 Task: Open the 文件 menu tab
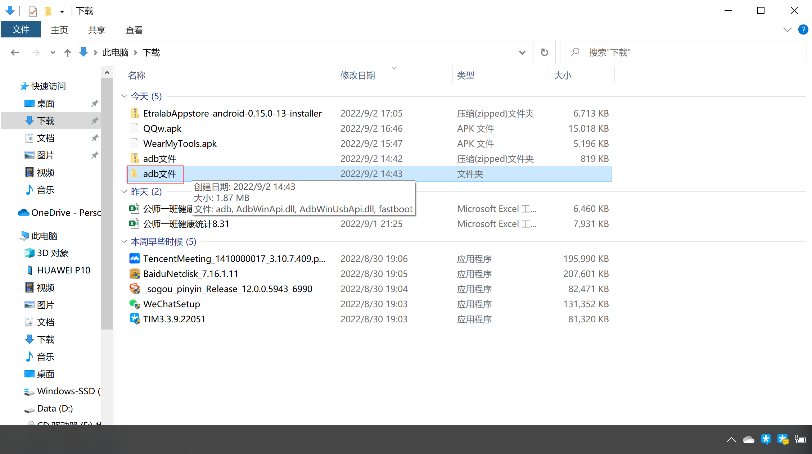point(21,30)
